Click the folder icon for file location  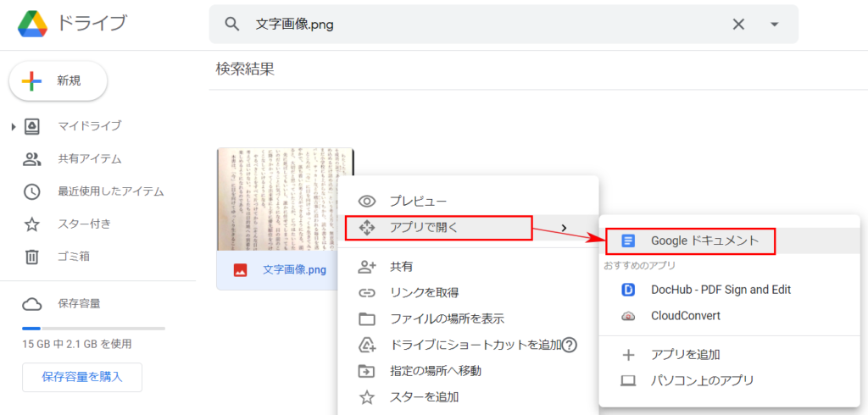[367, 319]
